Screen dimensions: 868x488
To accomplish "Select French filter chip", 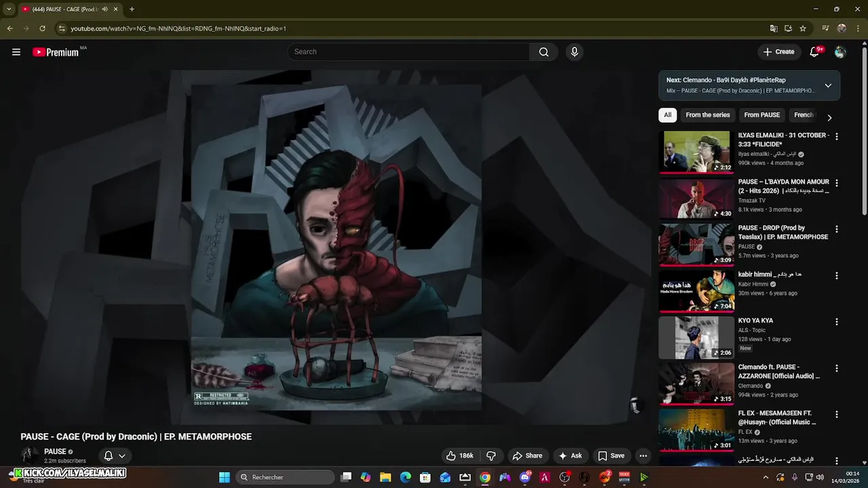I will click(804, 115).
